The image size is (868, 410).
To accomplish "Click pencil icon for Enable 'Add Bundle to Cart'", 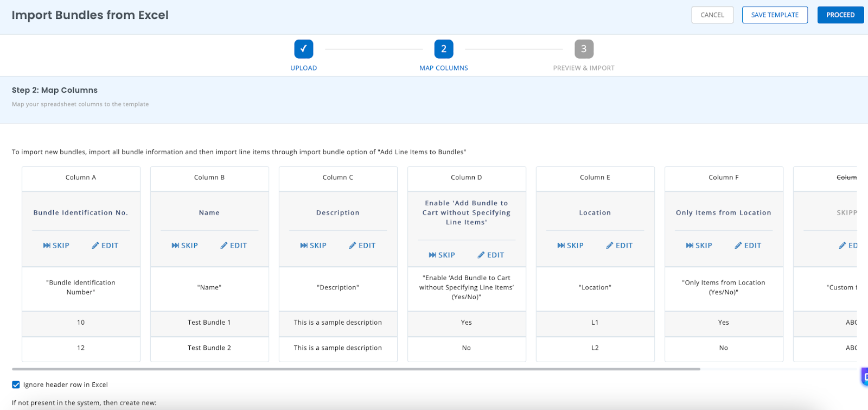I will coord(481,255).
